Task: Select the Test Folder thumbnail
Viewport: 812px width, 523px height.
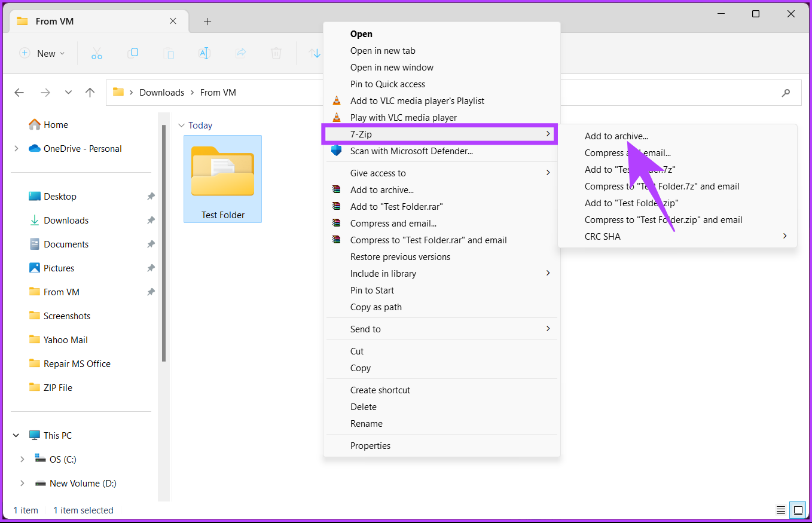Action: [x=222, y=179]
